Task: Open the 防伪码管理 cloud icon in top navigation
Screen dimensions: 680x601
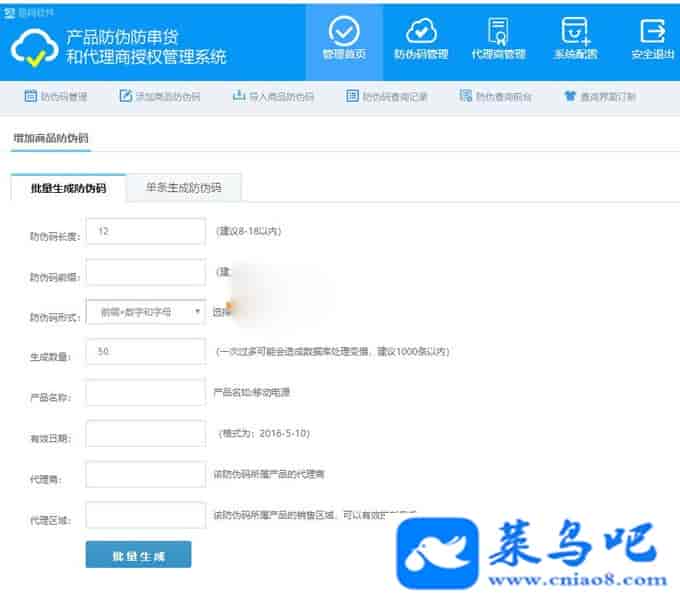Action: click(421, 31)
